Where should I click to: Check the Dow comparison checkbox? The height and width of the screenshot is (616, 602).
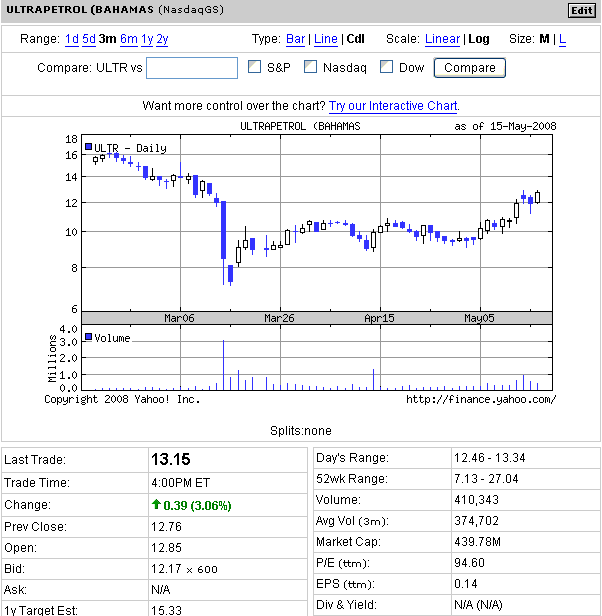(386, 67)
